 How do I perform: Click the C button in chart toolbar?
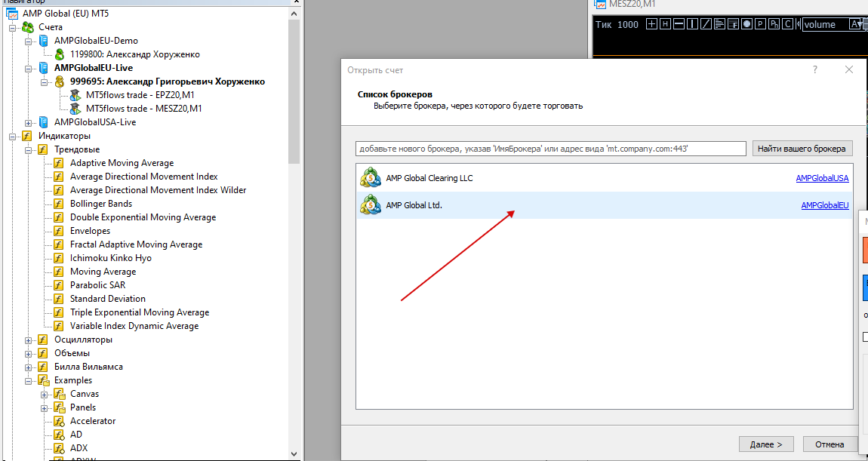pos(787,24)
